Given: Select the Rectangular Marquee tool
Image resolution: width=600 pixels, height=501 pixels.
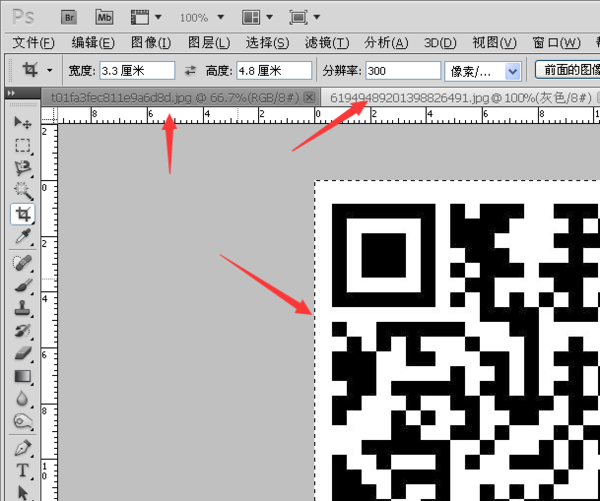Looking at the screenshot, I should (x=23, y=145).
